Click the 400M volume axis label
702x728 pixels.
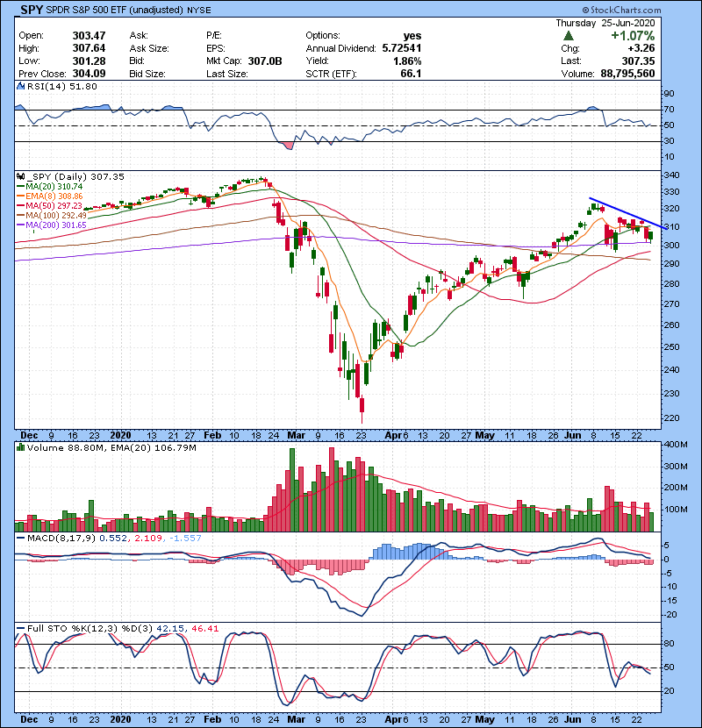(x=676, y=445)
